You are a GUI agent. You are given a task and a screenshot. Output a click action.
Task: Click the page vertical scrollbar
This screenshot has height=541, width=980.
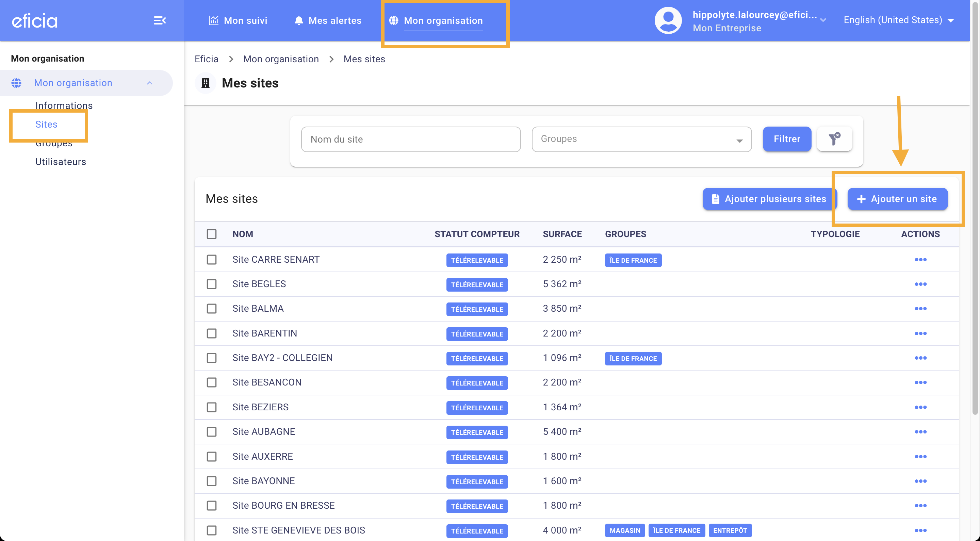(x=975, y=209)
